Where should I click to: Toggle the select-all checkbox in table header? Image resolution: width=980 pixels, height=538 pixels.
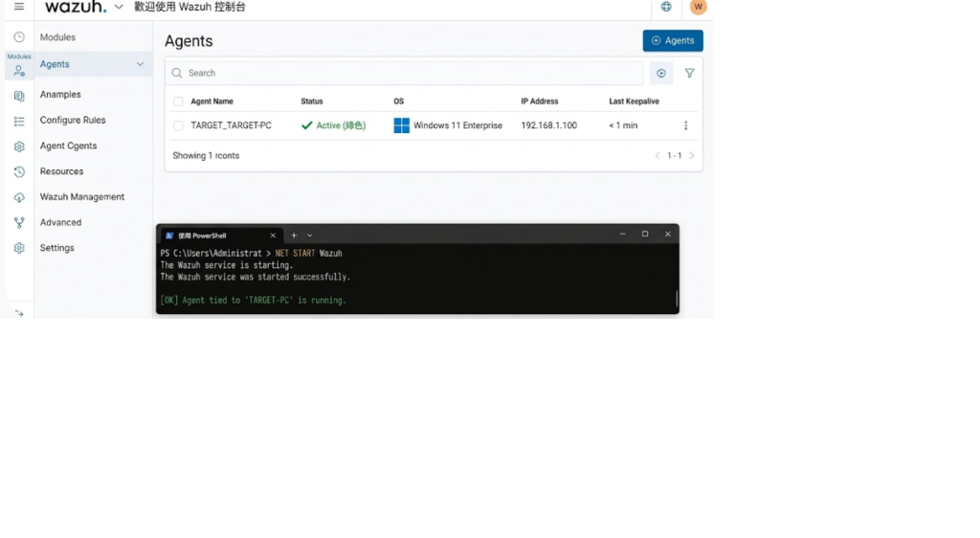click(178, 101)
